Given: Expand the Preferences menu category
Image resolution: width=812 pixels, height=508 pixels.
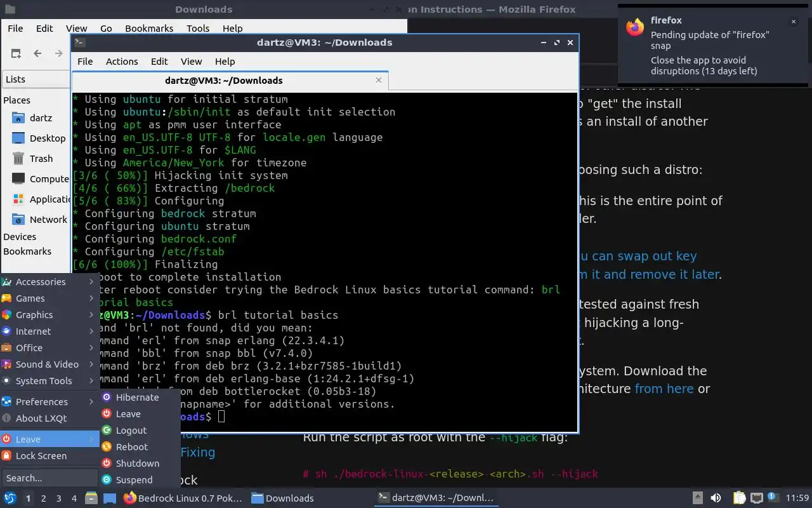Looking at the screenshot, I should pos(49,402).
